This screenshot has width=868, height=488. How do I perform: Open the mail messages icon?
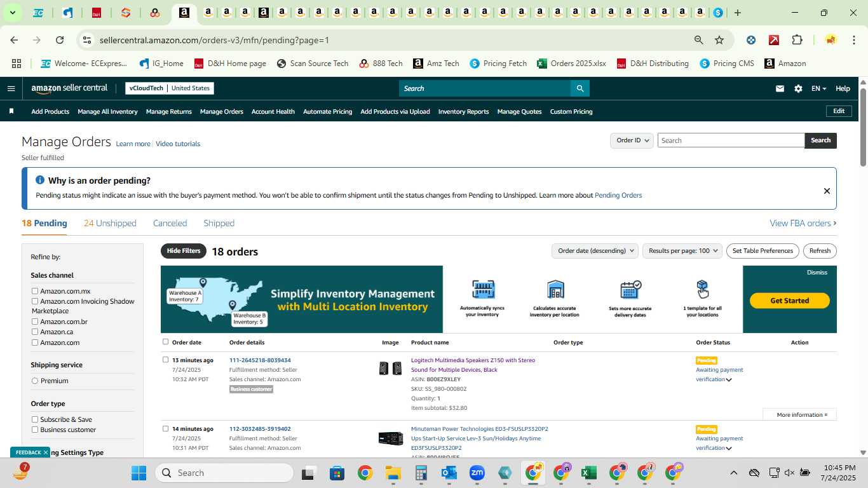(780, 88)
